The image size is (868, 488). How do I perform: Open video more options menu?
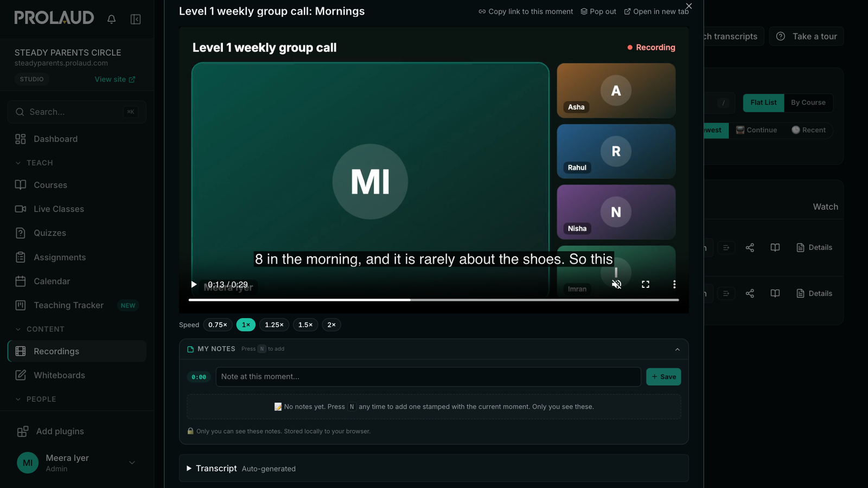pyautogui.click(x=674, y=284)
